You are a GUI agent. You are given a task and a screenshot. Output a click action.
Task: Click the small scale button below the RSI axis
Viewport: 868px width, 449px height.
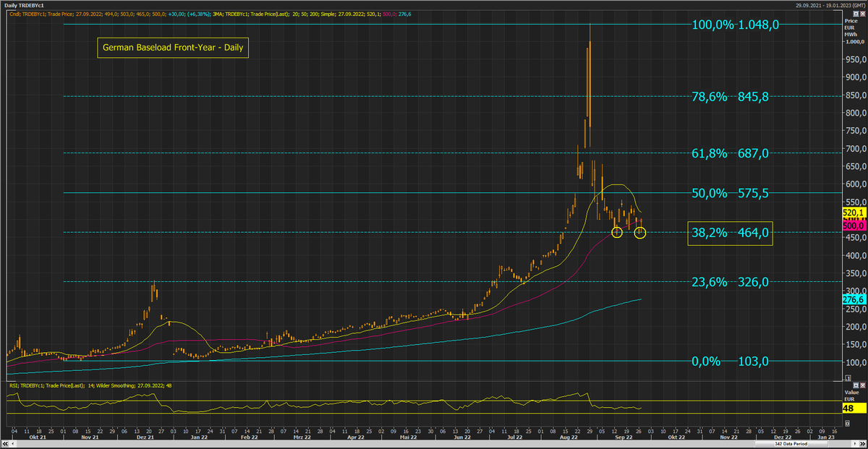pyautogui.click(x=847, y=424)
